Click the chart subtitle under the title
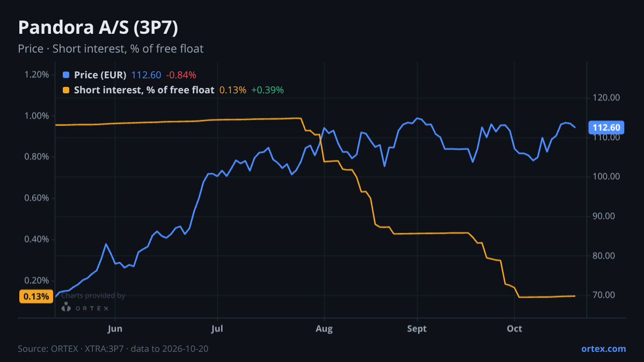This screenshot has width=644, height=362. tap(111, 49)
